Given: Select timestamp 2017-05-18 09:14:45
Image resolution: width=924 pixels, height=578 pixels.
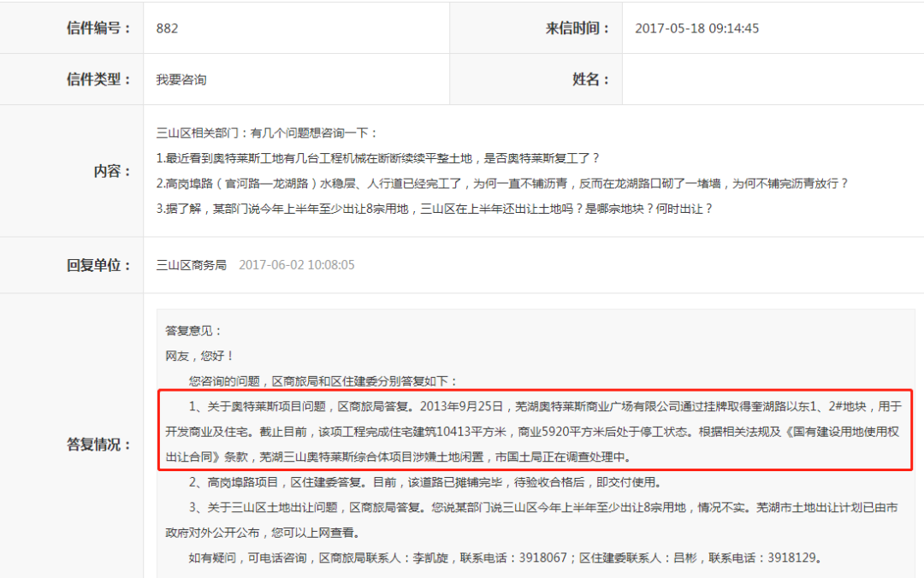Looking at the screenshot, I should coord(696,28).
